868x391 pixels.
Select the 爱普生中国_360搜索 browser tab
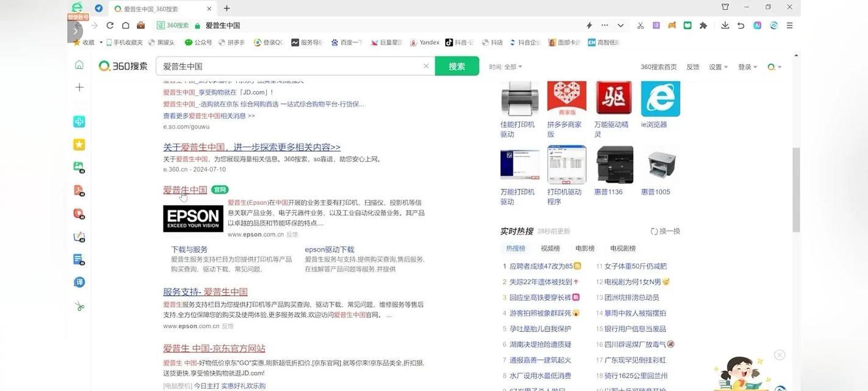click(162, 9)
